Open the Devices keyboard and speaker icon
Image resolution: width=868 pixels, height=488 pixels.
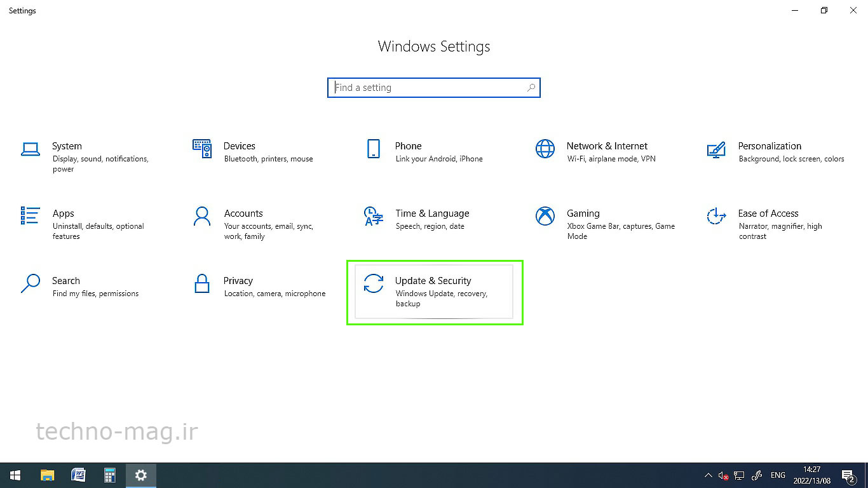[x=201, y=149]
